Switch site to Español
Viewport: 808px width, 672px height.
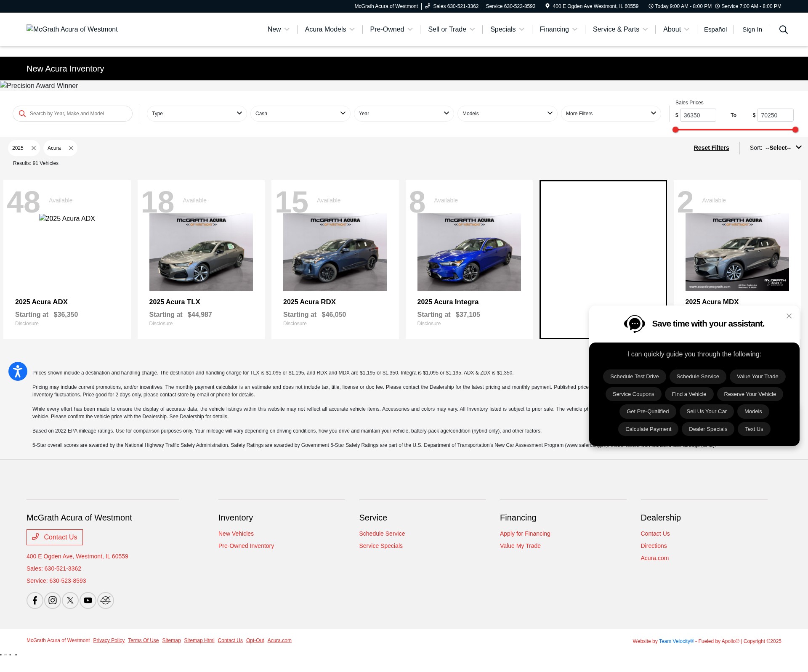tap(715, 29)
